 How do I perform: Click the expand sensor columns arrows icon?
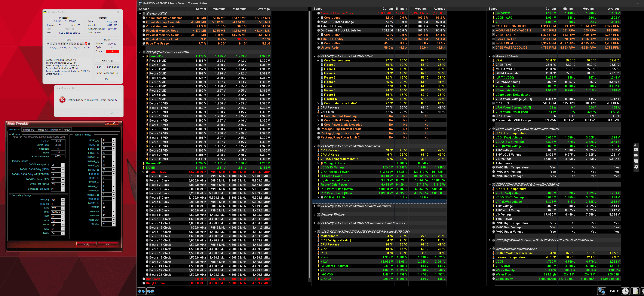(x=141, y=291)
